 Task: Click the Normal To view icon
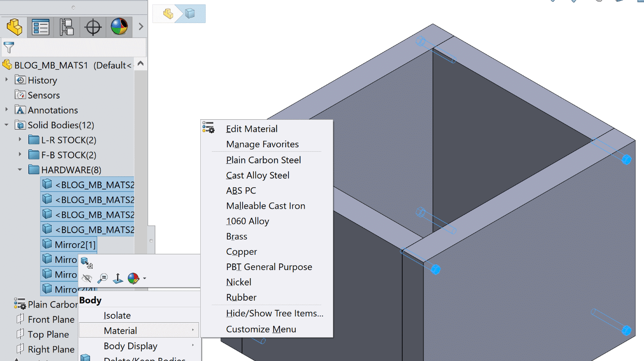117,279
